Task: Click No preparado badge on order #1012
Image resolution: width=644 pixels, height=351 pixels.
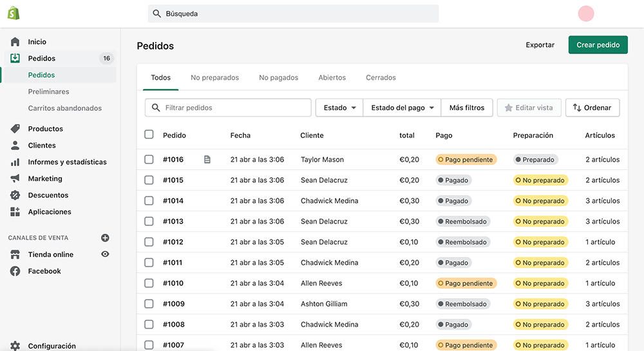Action: tap(540, 242)
